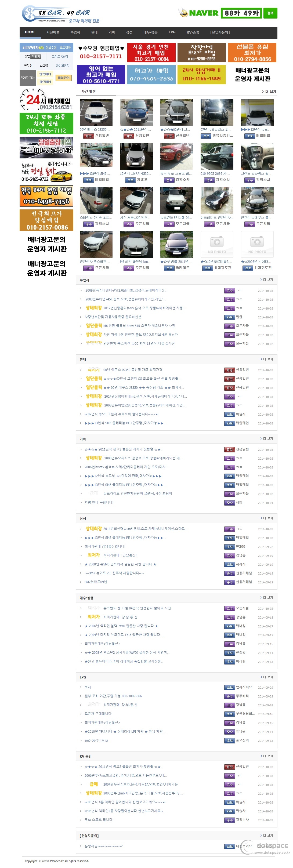
Task: Open the 당일출장매입 010-2154-8146 banner
Action: click(x=46, y=147)
